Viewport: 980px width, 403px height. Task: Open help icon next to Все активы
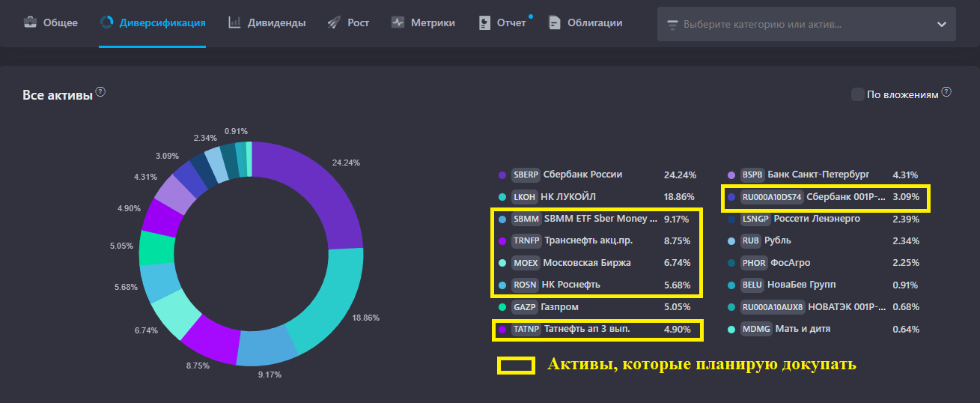[100, 92]
